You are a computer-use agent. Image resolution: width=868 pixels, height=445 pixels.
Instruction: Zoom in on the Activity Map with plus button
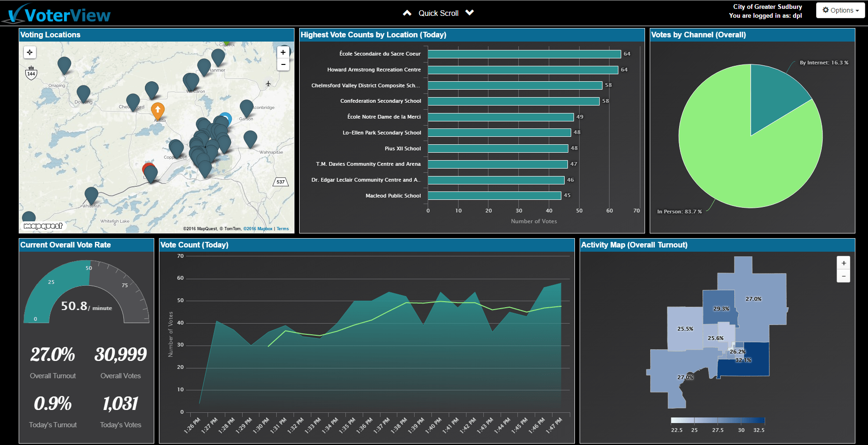coord(843,262)
